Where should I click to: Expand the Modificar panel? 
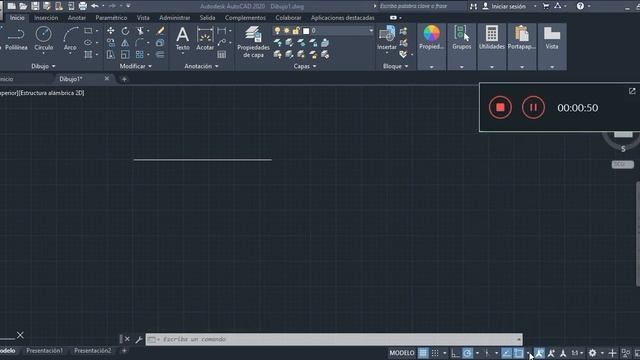tap(136, 66)
